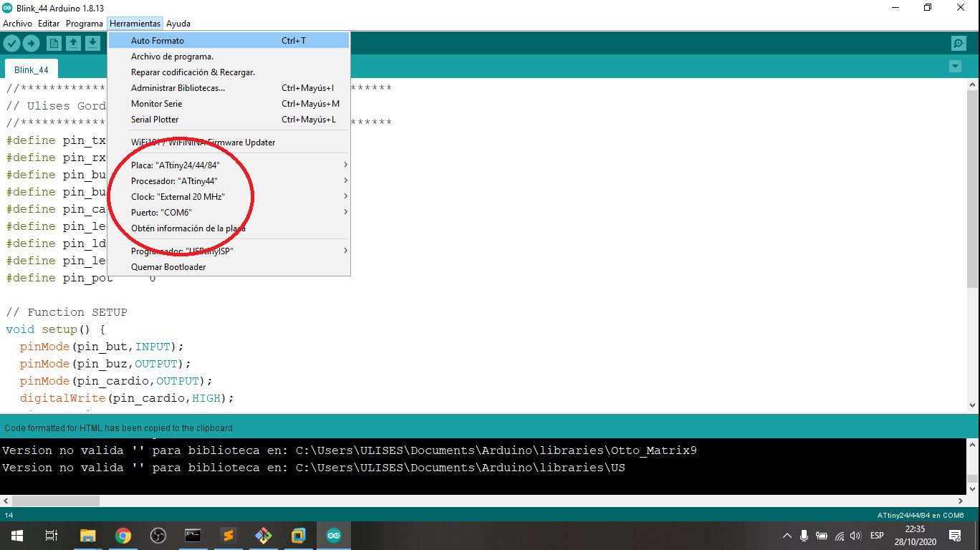Open the Ayuda menu
This screenshot has width=980, height=550.
[178, 24]
